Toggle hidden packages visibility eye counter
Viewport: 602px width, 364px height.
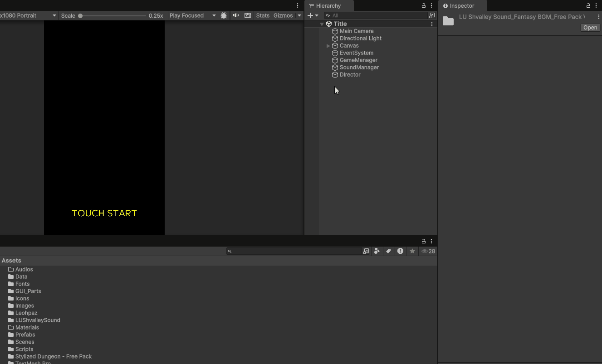tap(428, 251)
